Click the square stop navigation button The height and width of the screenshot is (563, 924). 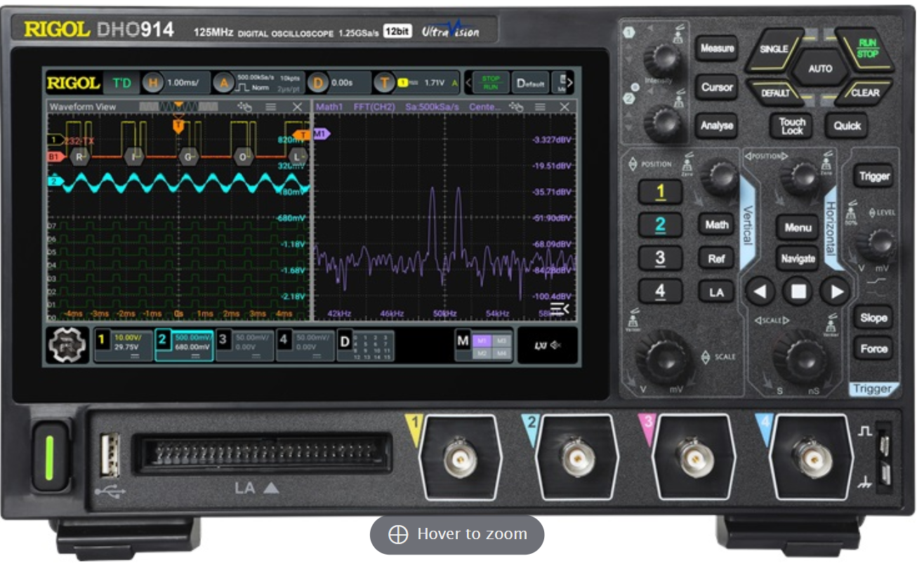pyautogui.click(x=798, y=291)
